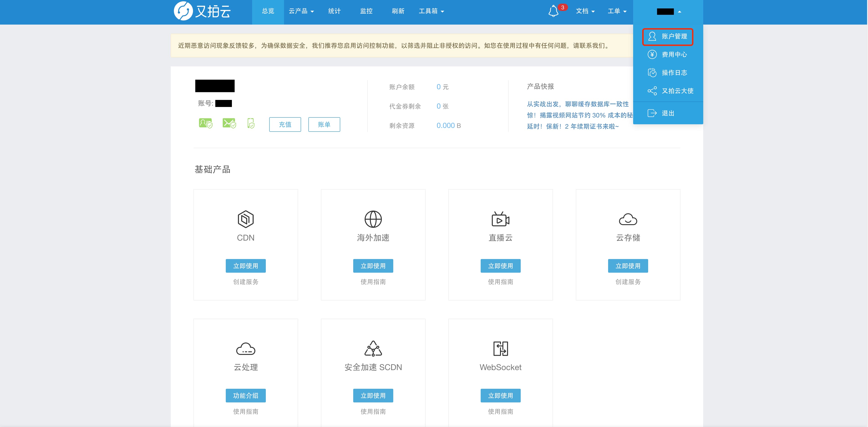868x427 pixels.
Task: Open 创建服务 link under 云存储
Action: (628, 282)
